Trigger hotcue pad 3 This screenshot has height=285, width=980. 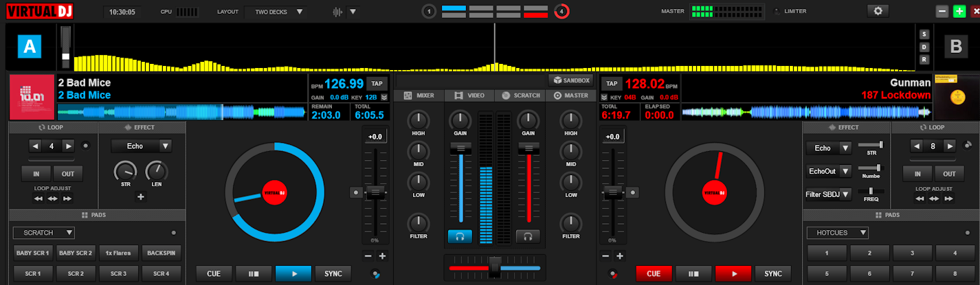tap(912, 253)
